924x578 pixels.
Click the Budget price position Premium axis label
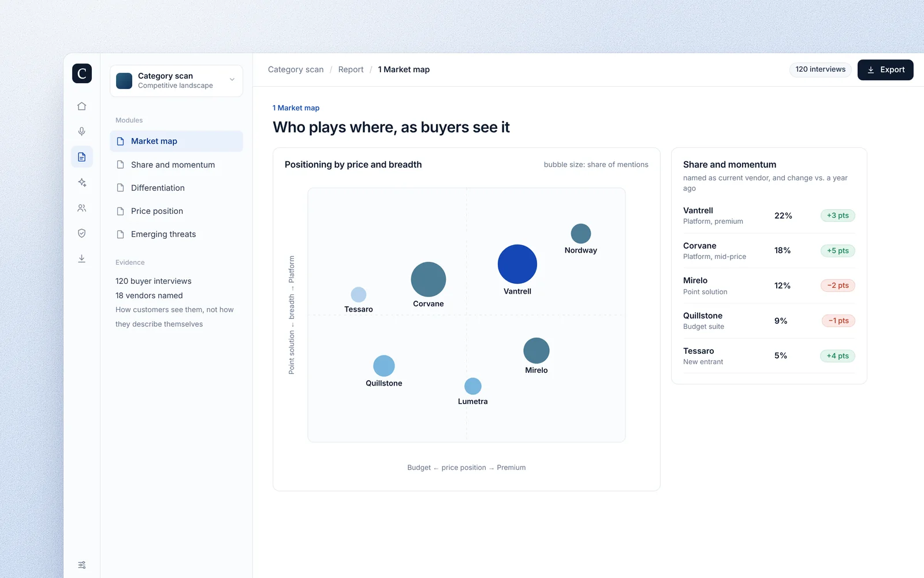coord(467,468)
